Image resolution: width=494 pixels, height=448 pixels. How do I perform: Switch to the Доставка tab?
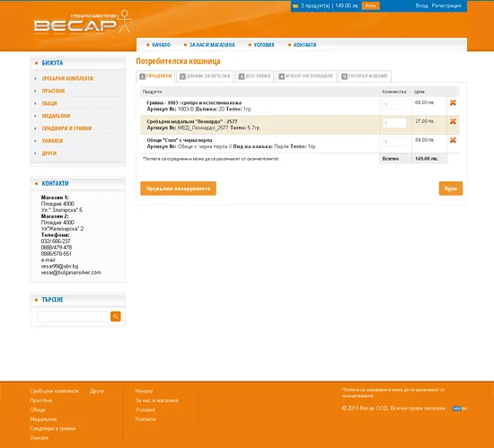pos(254,76)
